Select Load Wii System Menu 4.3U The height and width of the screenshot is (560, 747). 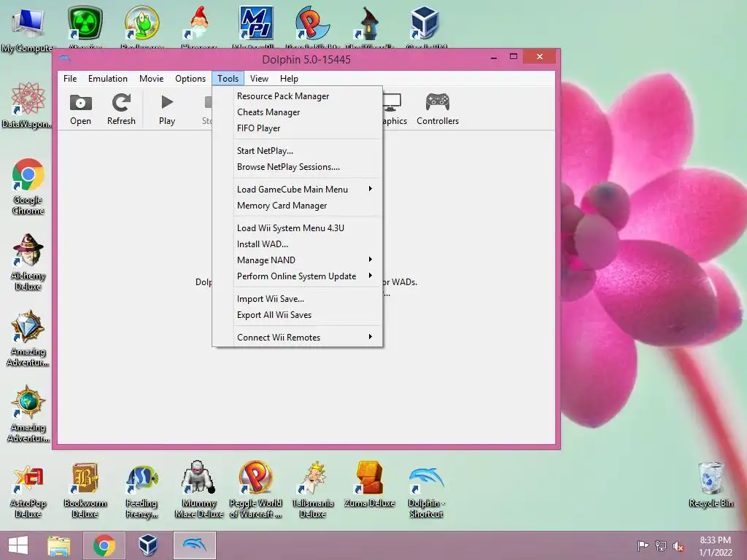297,228
